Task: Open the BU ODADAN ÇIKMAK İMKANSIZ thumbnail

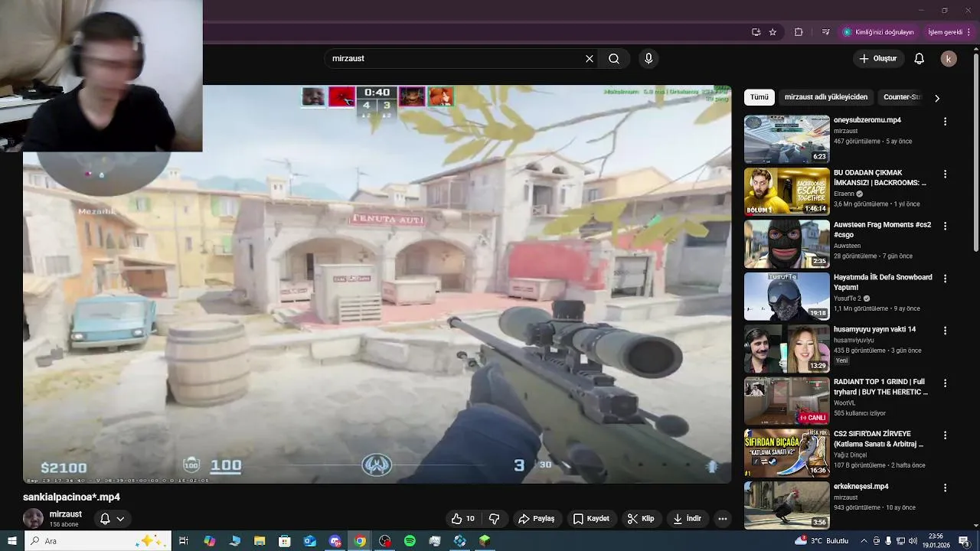Action: 786,191
